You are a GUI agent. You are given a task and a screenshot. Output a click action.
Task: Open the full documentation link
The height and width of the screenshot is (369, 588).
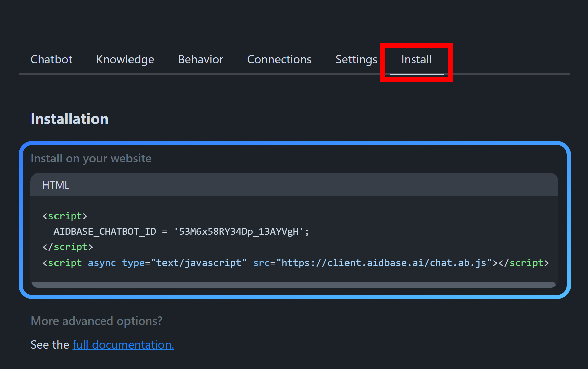pyautogui.click(x=123, y=345)
